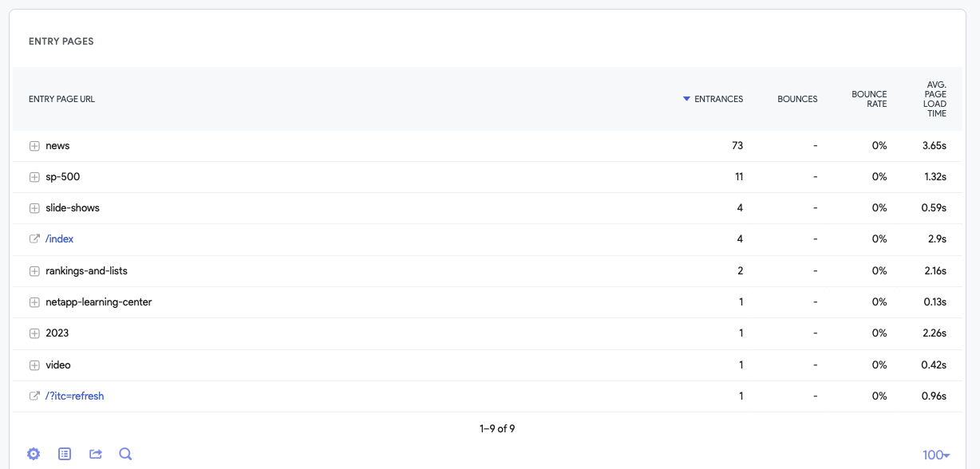
Task: Select the slide-shows row label
Action: (73, 208)
